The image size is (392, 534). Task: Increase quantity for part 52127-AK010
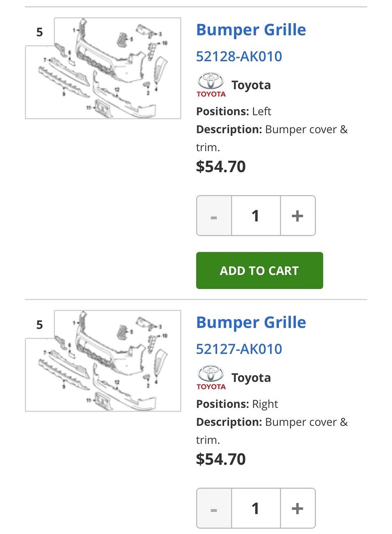click(298, 508)
